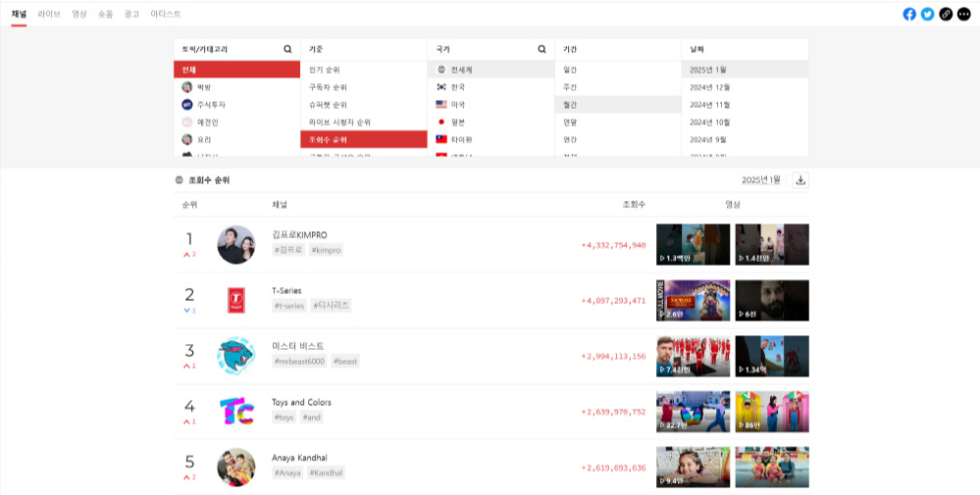This screenshot has width=980, height=495.
Task: Choose 한국 in the country list
Action: pos(458,87)
